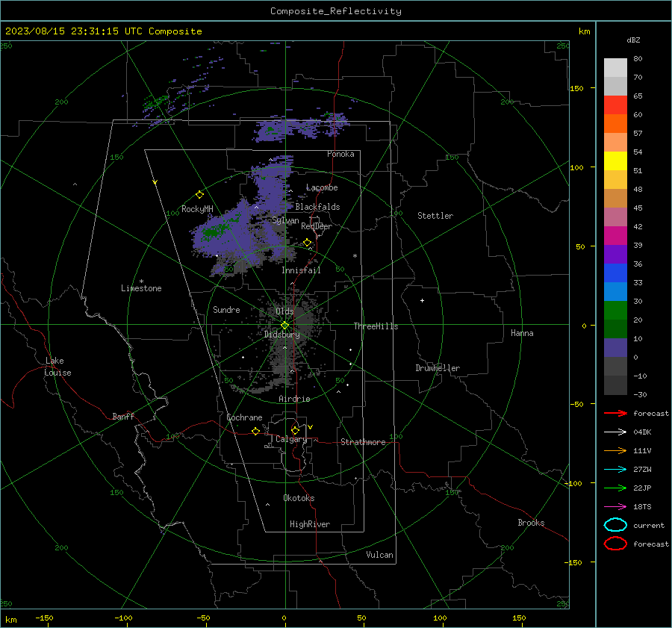Screen dimensions: 672x628
Task: Click the Cochrane label
Action: (x=244, y=417)
